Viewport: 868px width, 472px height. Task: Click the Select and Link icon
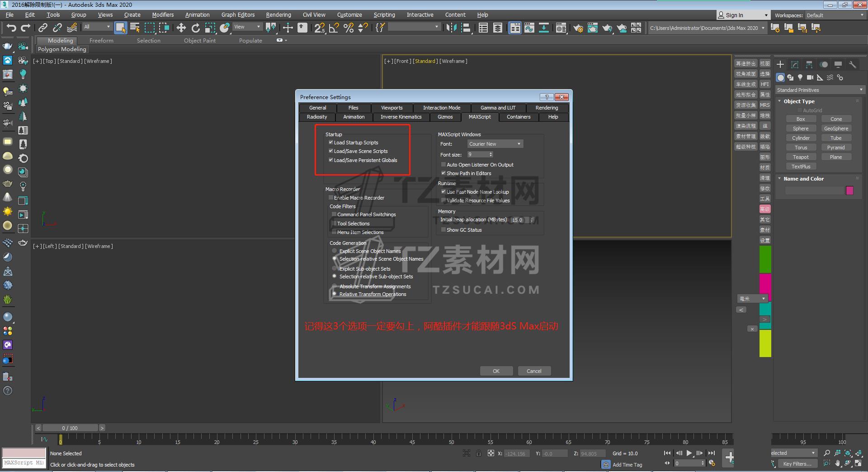(42, 28)
